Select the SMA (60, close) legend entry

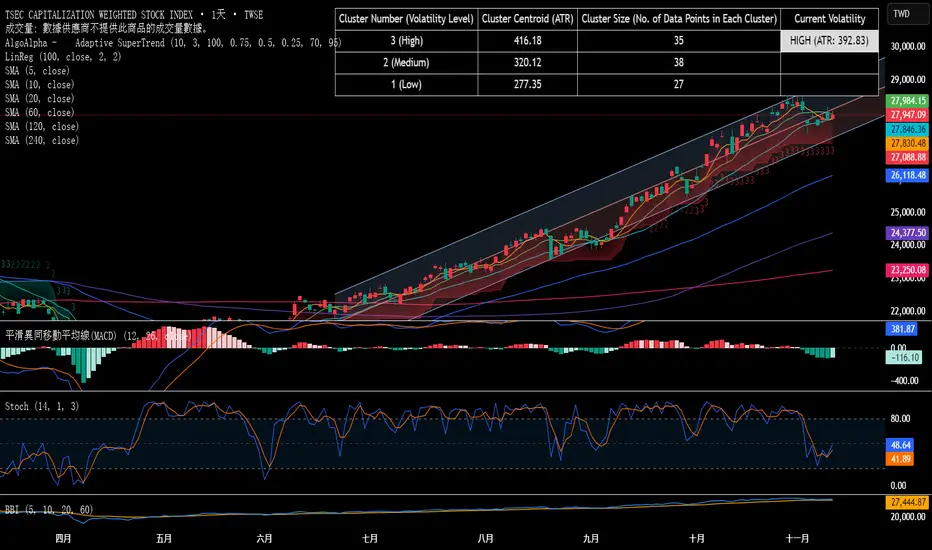click(x=40, y=113)
